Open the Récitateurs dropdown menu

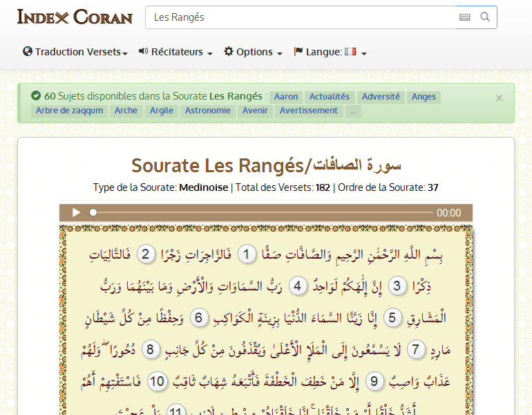coord(175,52)
